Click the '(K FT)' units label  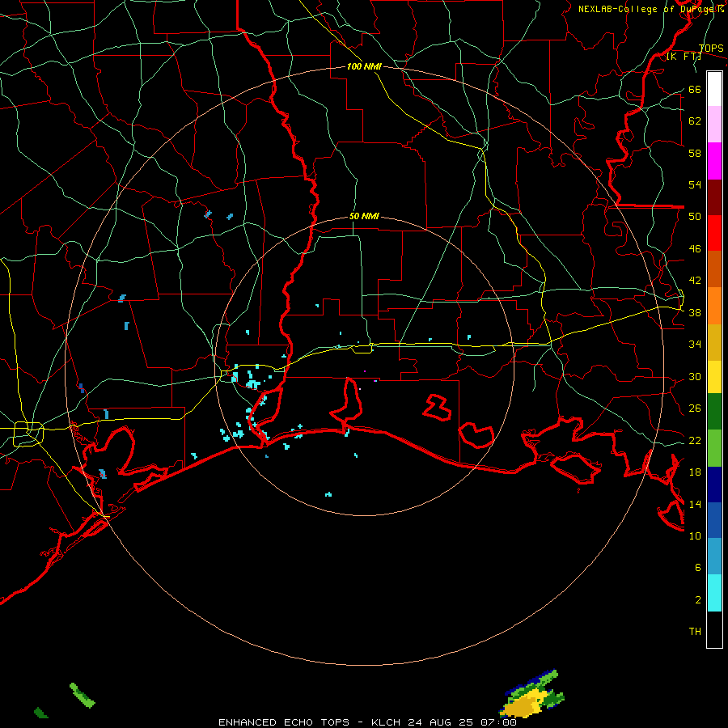(684, 57)
